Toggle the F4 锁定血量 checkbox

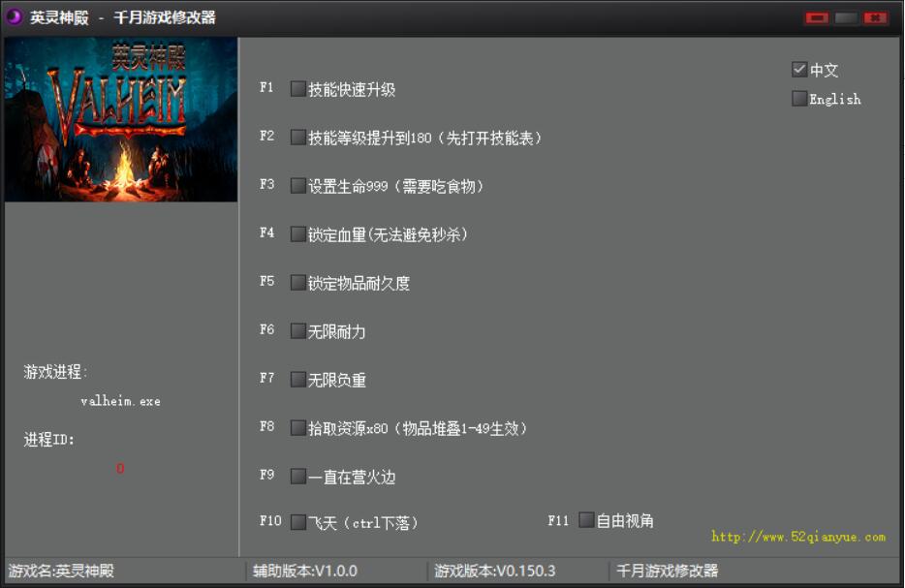(x=298, y=234)
